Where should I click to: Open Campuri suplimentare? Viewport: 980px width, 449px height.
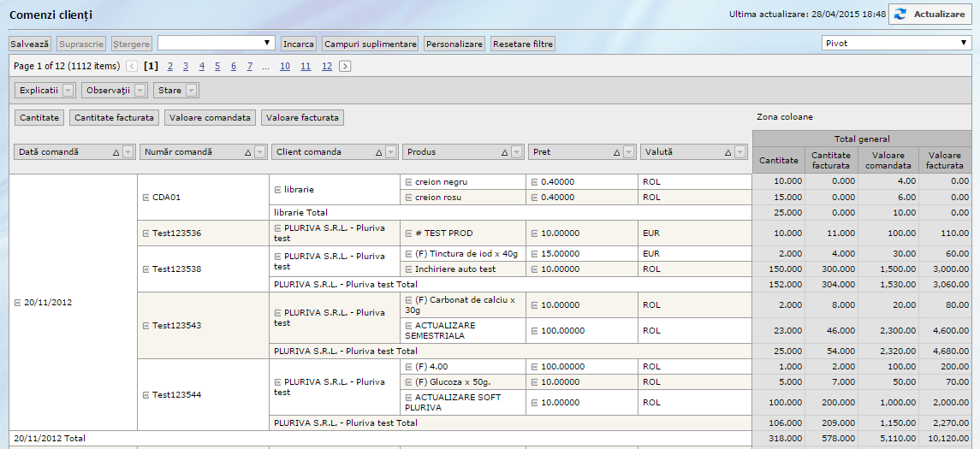(x=370, y=44)
